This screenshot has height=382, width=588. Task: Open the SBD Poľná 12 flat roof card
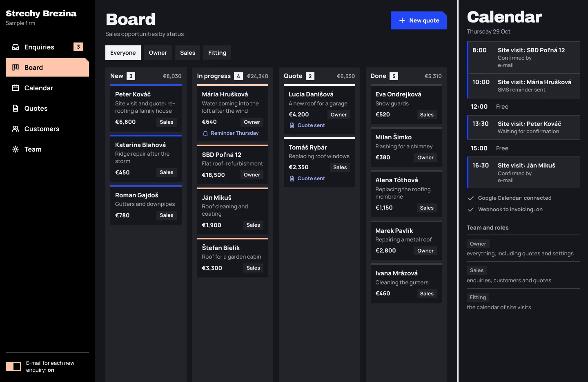[x=233, y=164]
